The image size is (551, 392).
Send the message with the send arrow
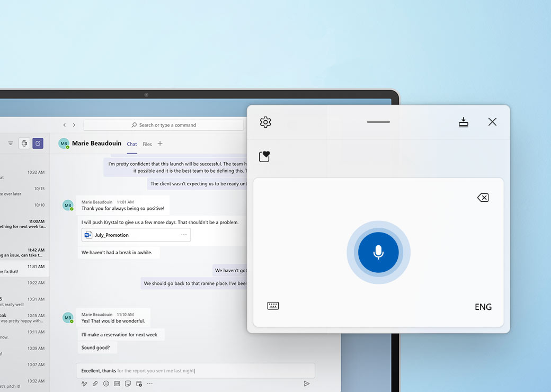[306, 383]
